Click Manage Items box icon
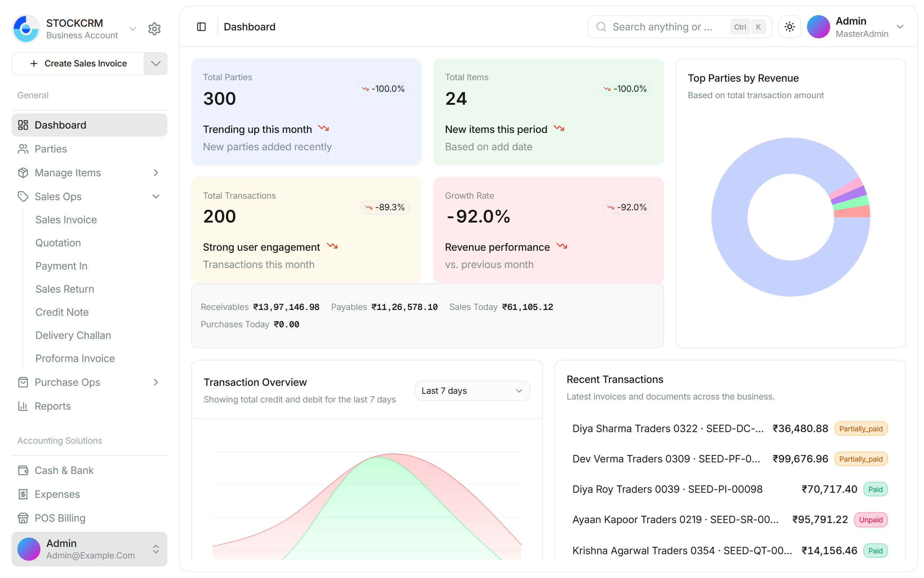924x578 pixels. (x=23, y=173)
